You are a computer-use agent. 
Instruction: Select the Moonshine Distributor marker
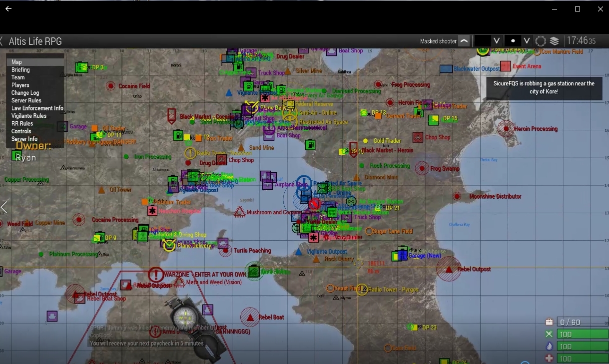(457, 196)
